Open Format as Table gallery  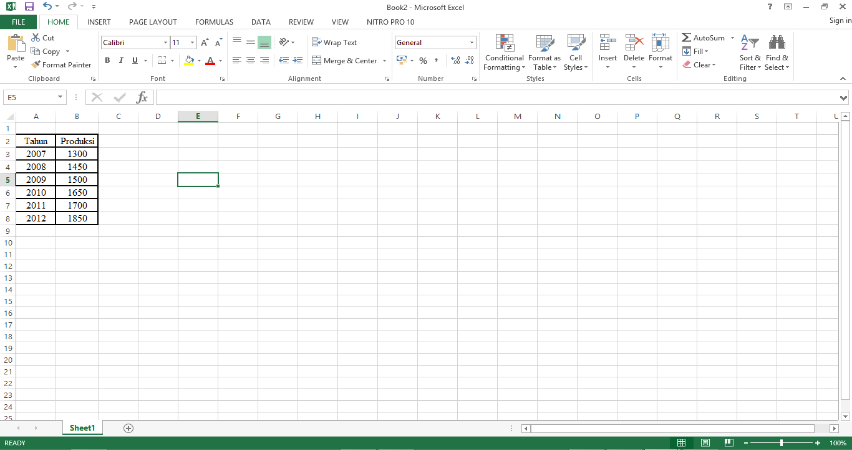[x=544, y=52]
